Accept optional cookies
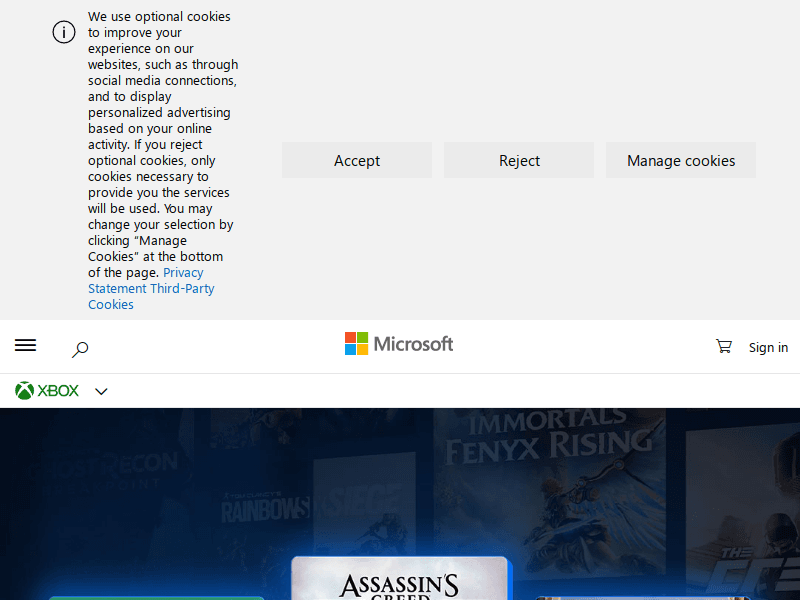800x600 pixels. click(357, 160)
